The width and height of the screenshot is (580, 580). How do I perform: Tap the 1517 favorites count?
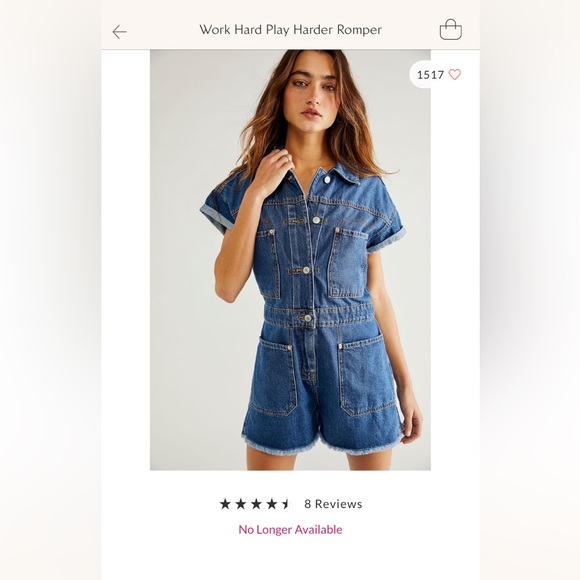430,75
